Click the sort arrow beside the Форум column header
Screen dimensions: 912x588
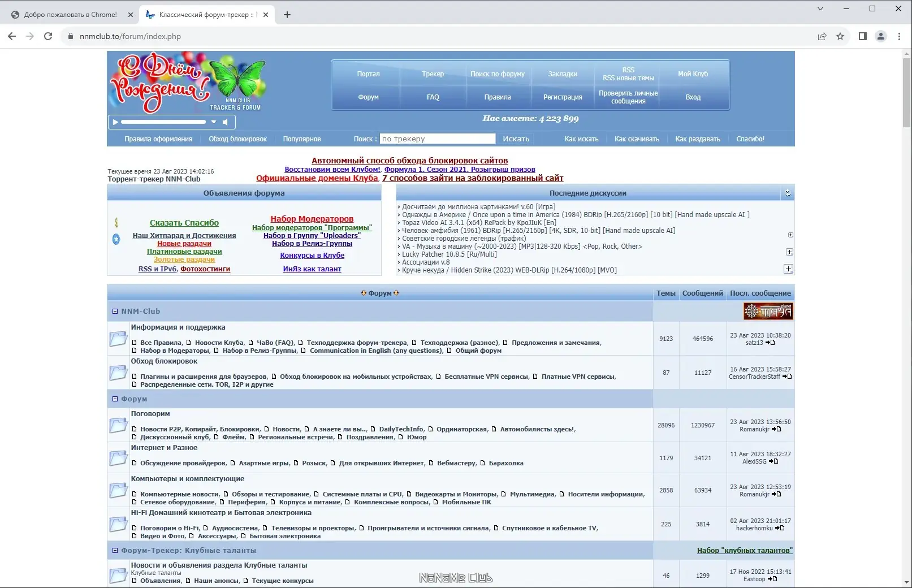[364, 293]
